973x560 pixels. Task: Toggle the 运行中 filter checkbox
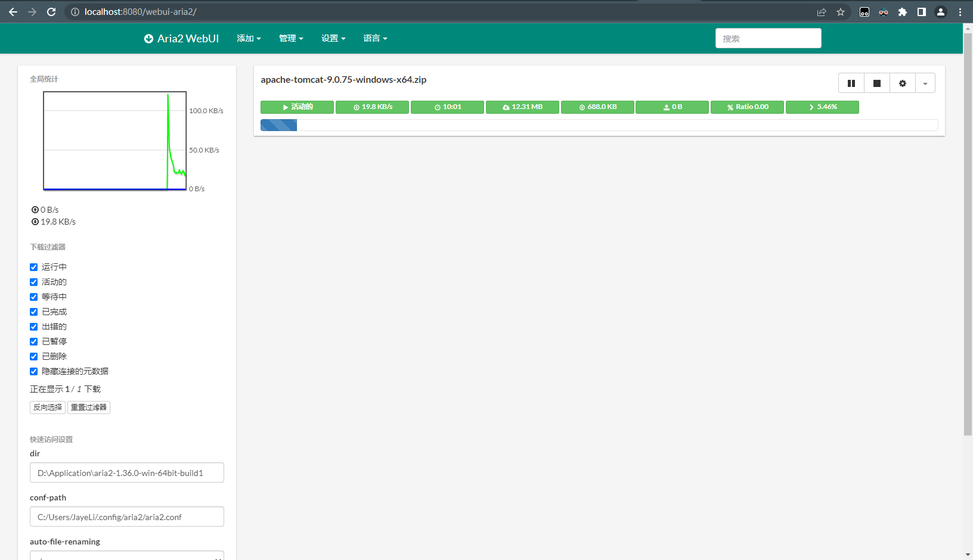[x=34, y=267]
